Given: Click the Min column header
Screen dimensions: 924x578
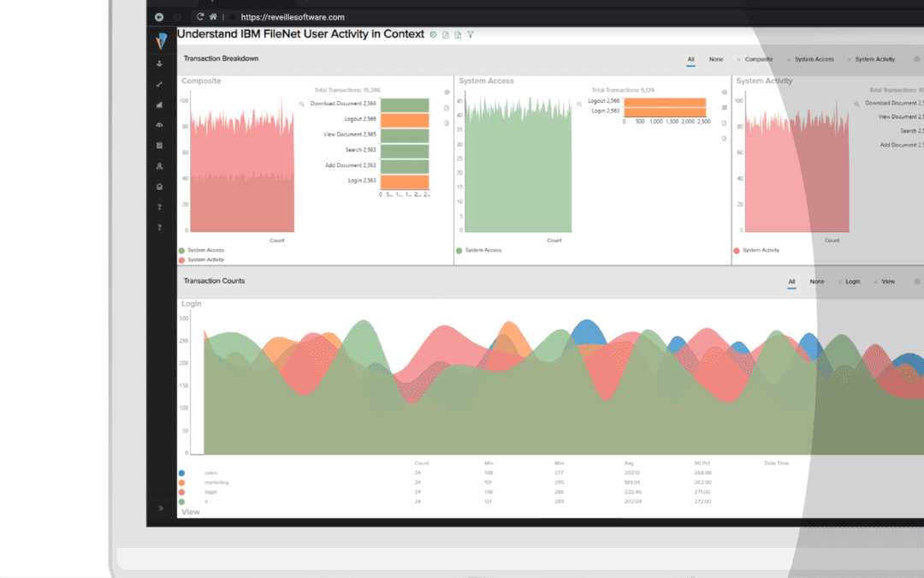Looking at the screenshot, I should coord(489,463).
